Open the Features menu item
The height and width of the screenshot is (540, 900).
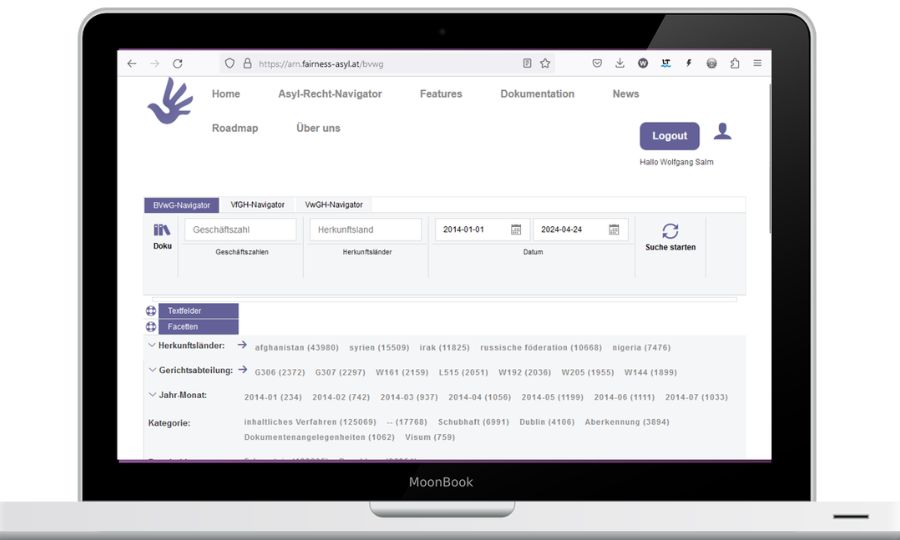coord(441,94)
